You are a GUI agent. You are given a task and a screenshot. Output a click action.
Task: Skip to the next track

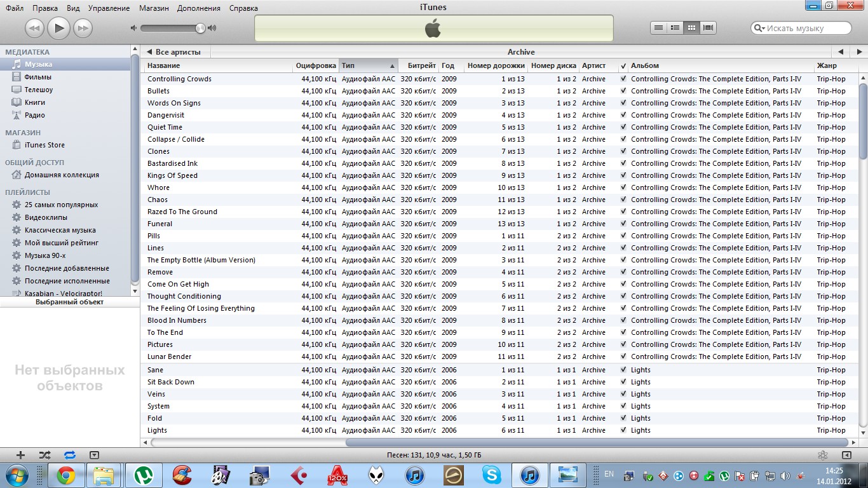(83, 28)
